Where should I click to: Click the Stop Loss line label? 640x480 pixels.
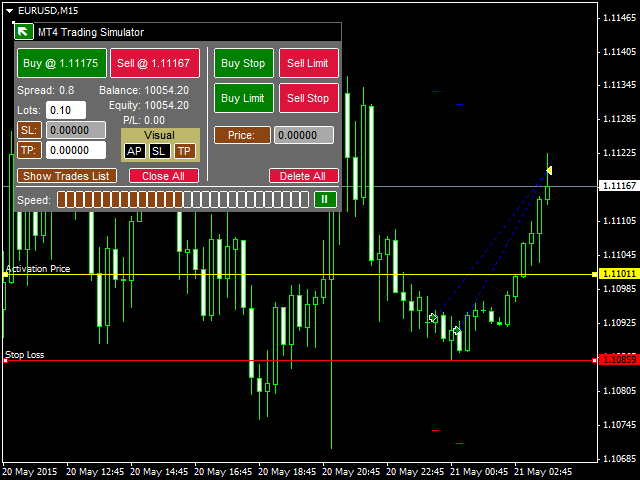24,355
